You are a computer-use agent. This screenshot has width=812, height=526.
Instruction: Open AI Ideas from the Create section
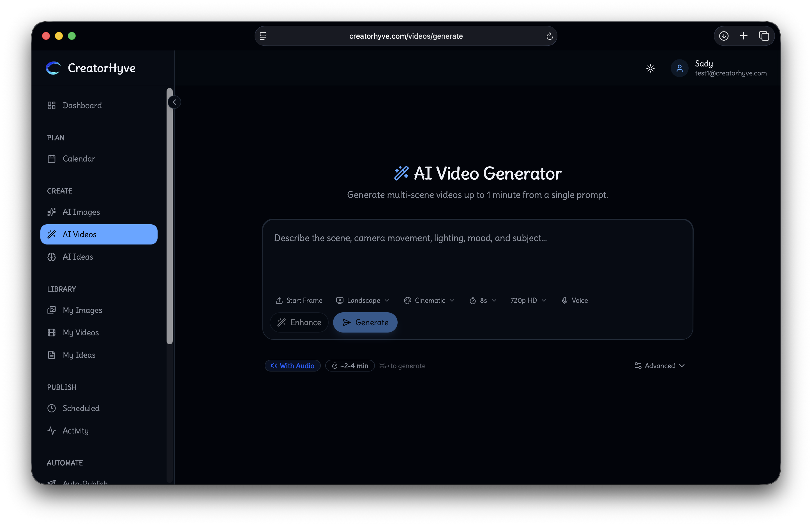pos(78,257)
